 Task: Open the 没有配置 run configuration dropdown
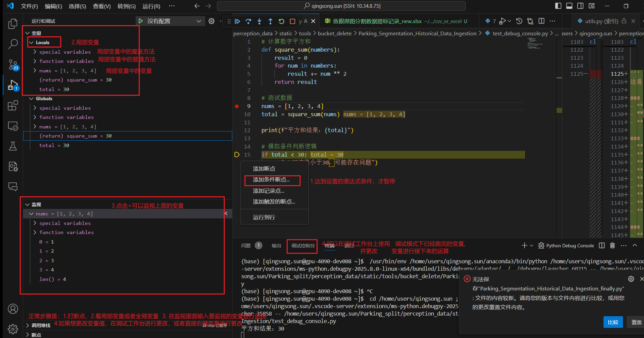coord(170,21)
